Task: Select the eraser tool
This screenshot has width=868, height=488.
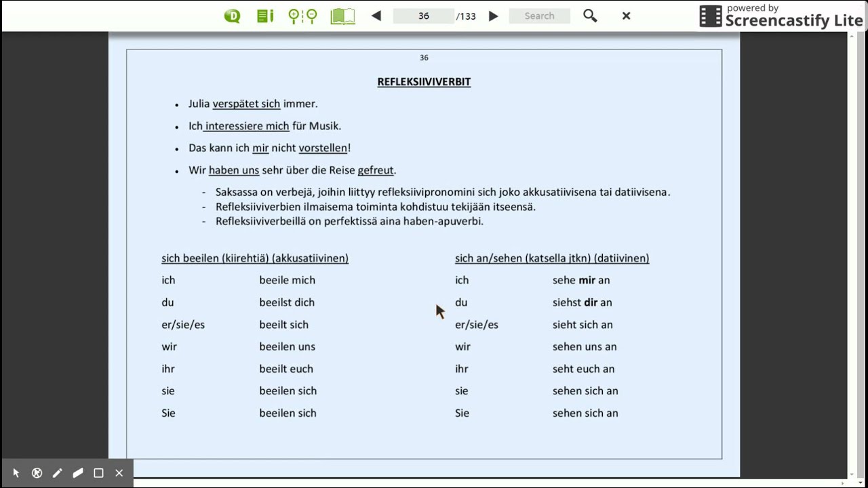Action: [x=78, y=473]
